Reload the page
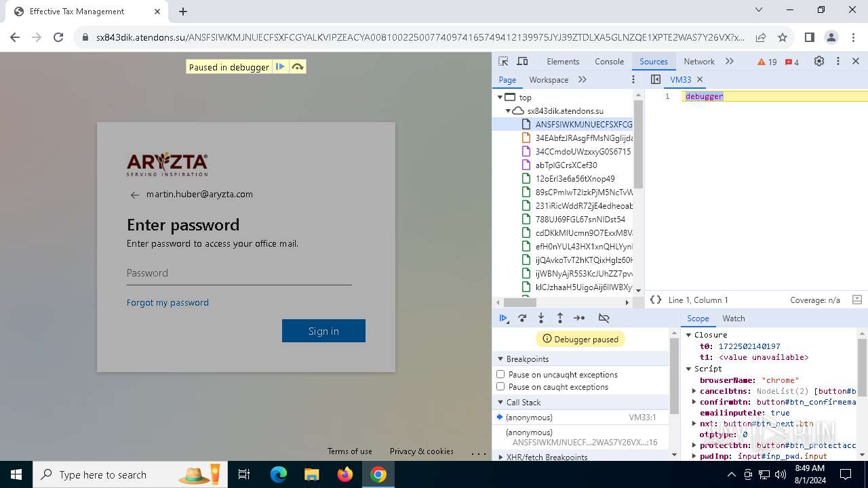The image size is (868, 488). [58, 37]
